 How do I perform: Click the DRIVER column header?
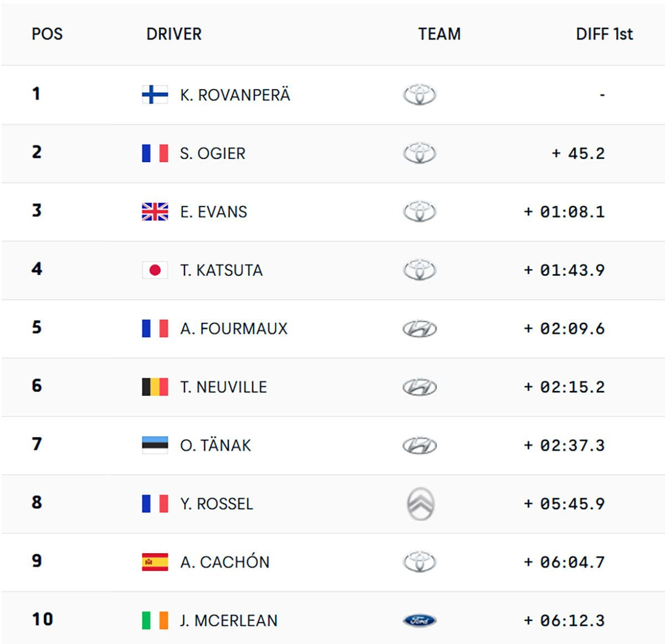tap(174, 34)
